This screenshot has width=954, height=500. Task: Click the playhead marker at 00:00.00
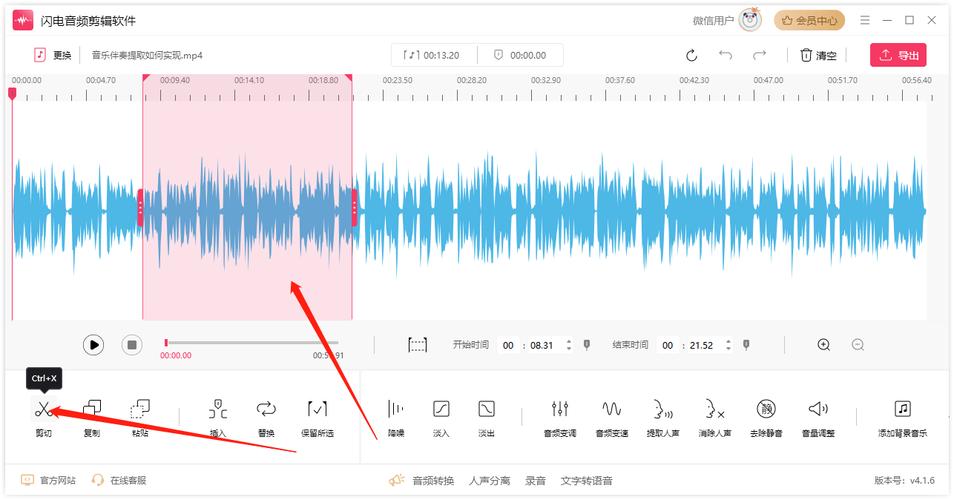click(x=12, y=94)
